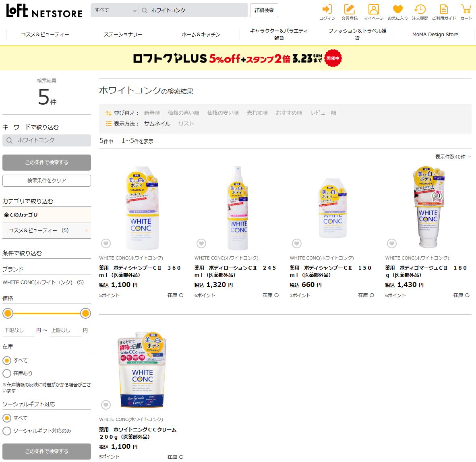Open キャラクター&バラエティ雑貨 nav menu
476x462 pixels.
click(279, 35)
